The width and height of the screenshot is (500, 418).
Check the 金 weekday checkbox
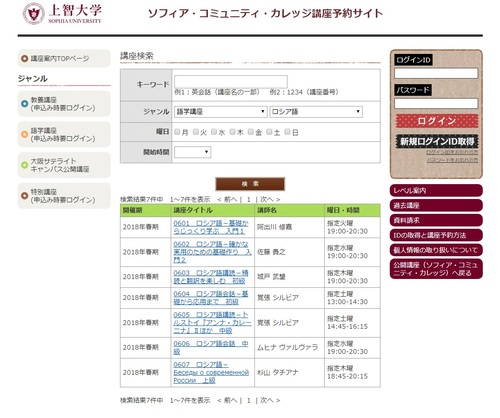click(251, 132)
